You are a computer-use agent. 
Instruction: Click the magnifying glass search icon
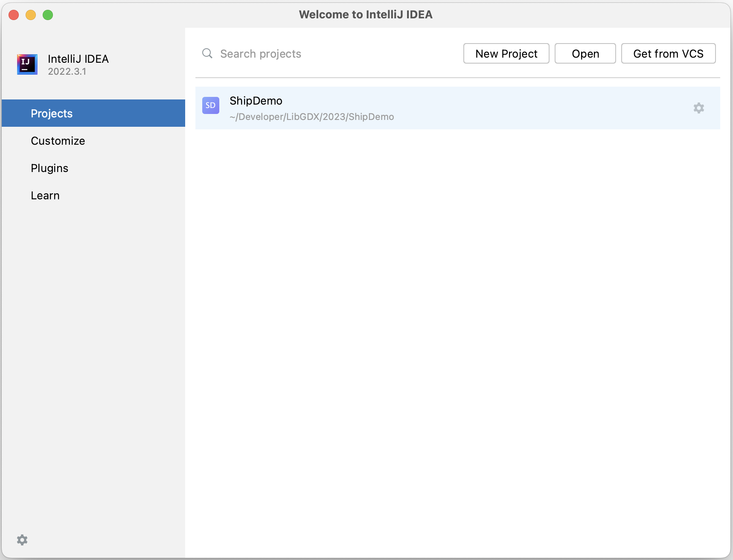pos(207,53)
